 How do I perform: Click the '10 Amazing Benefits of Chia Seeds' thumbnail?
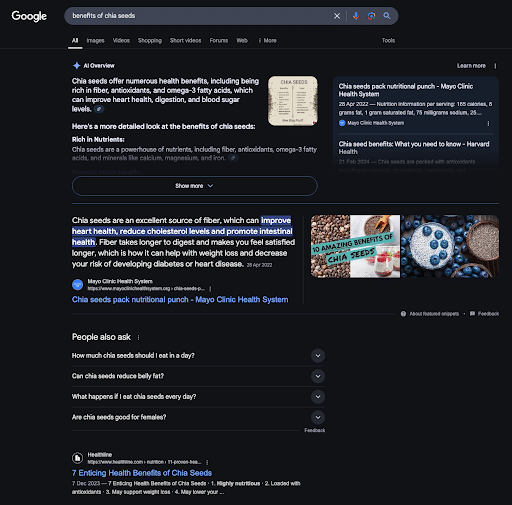tap(355, 246)
